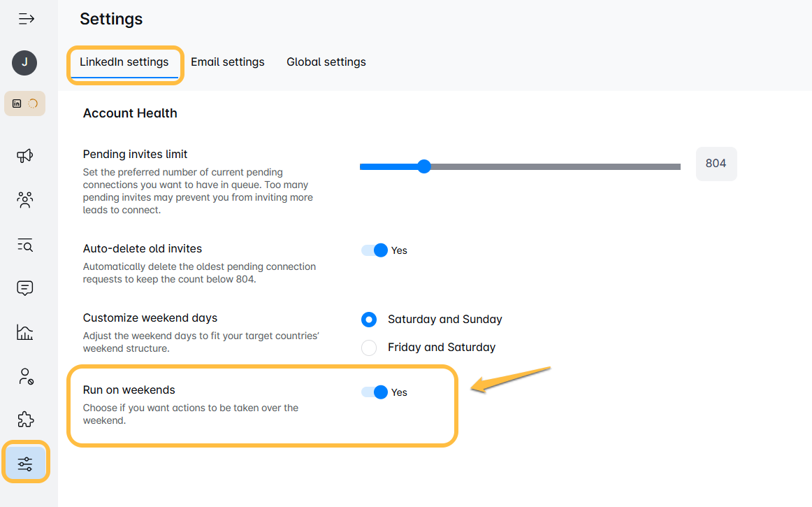Select Friday and Saturday weekend option
Viewport: 812px width, 507px height.
point(369,348)
